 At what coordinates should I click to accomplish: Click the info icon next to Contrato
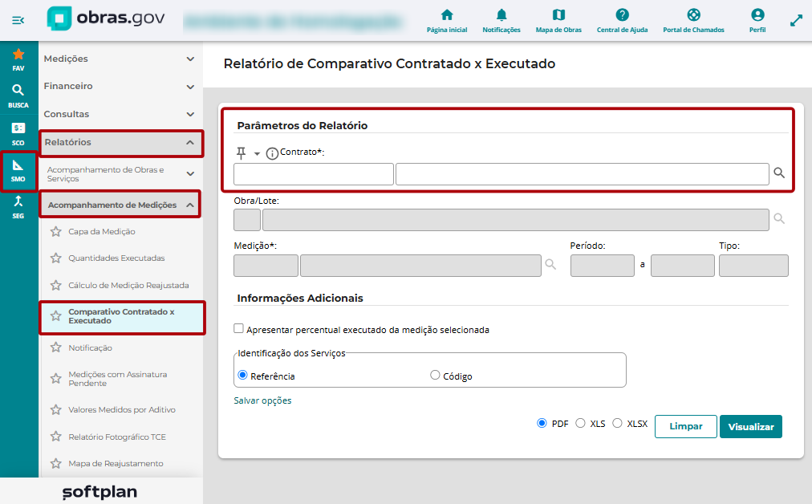272,153
